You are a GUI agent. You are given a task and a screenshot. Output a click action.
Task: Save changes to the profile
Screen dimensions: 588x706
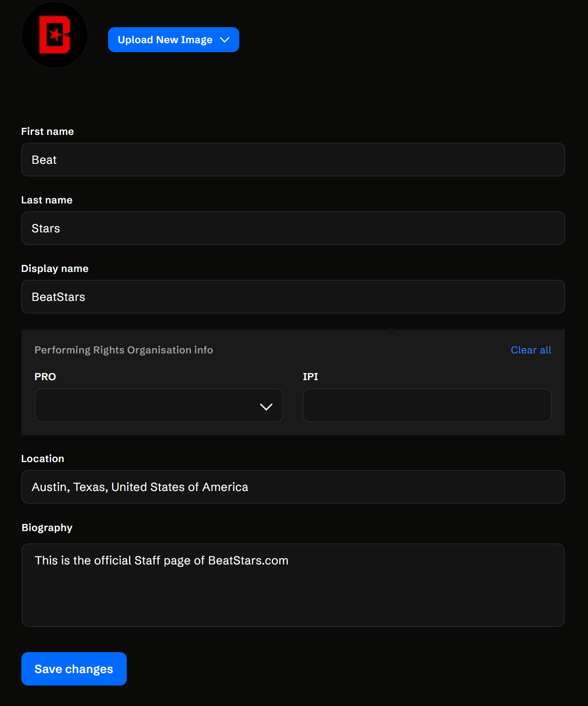pyautogui.click(x=74, y=669)
